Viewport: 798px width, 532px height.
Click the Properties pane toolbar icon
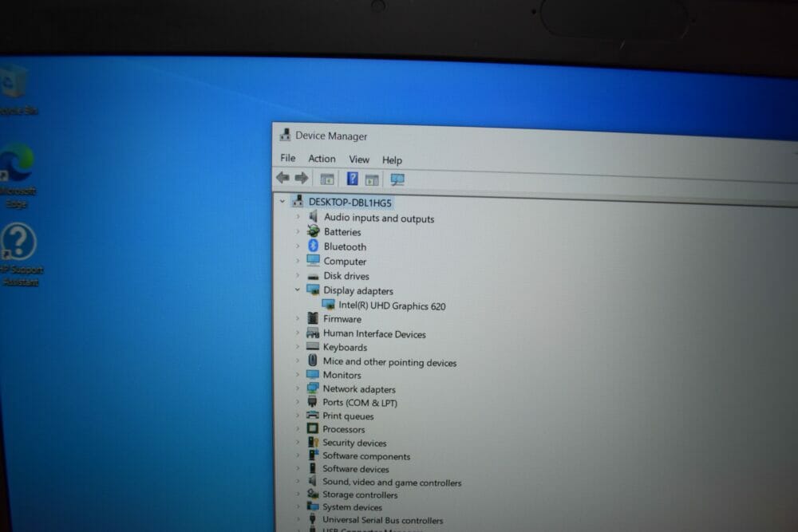(372, 179)
